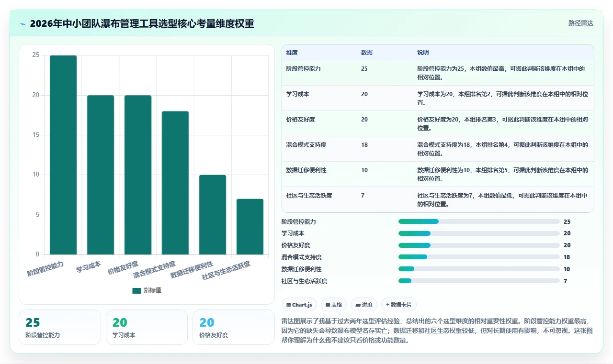Click the 阶段管控能力 progress bar
The width and height of the screenshot is (613, 364).
pyautogui.click(x=479, y=221)
